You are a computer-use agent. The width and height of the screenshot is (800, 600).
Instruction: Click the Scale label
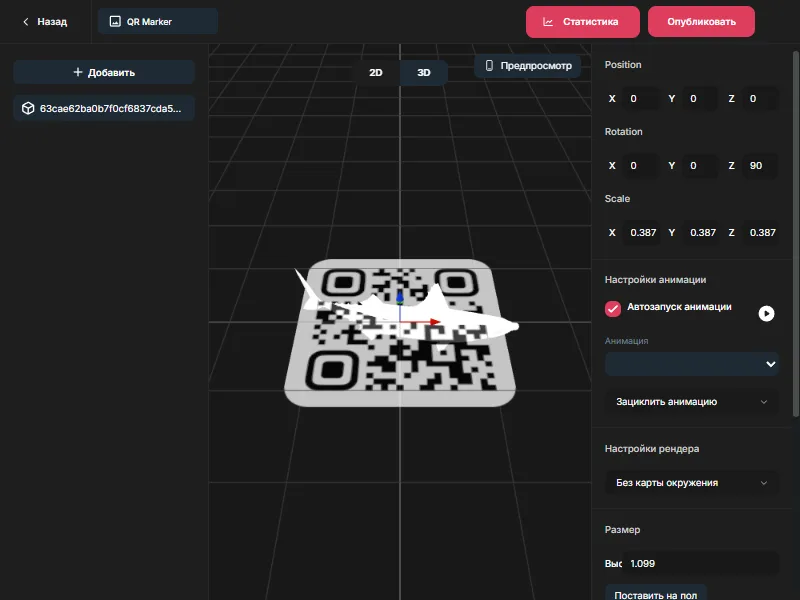point(617,198)
